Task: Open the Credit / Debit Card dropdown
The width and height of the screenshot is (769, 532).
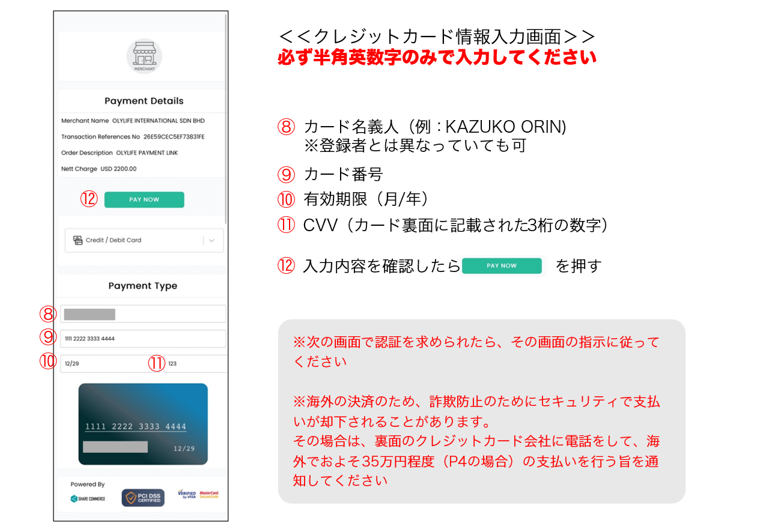Action: click(x=144, y=240)
